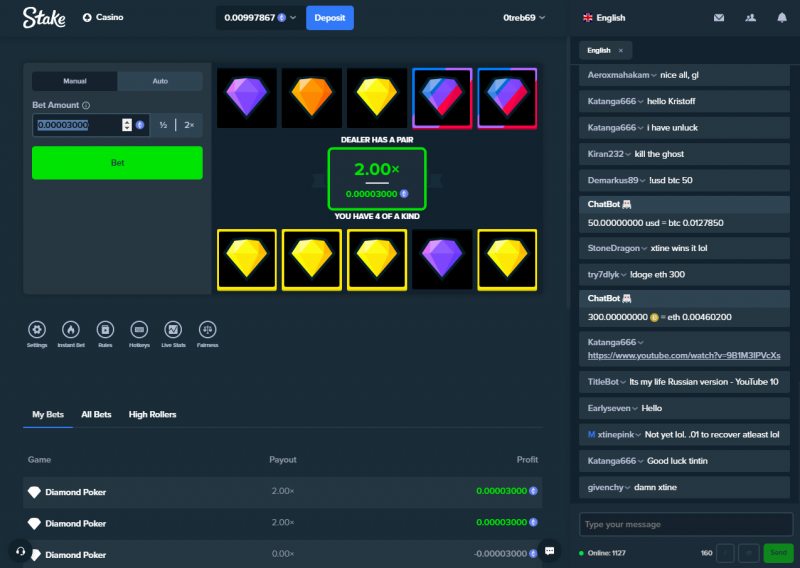Double the bet amount with 2×
800x568 pixels.
[189, 125]
